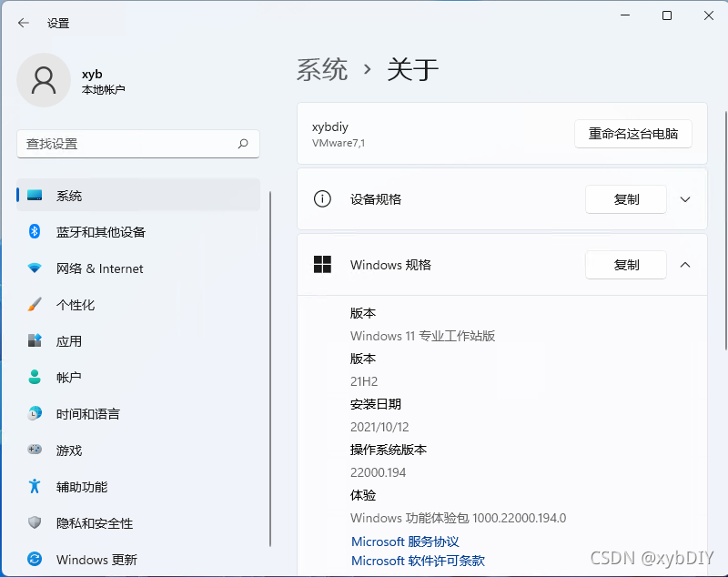Go to Windows 更新 page
728x577 pixels.
(138, 559)
